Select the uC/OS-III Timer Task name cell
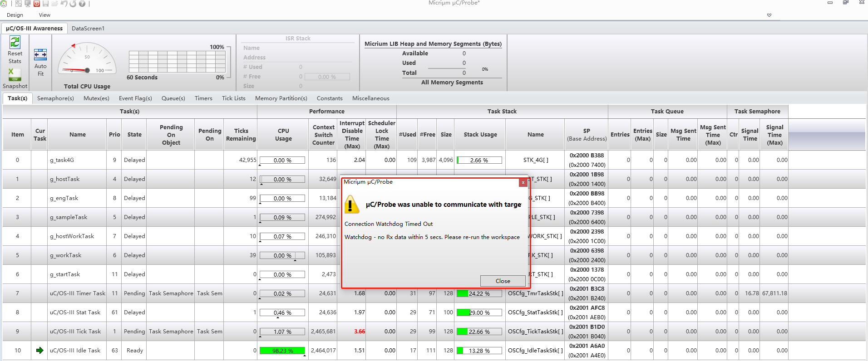This screenshot has height=361, width=868. (x=77, y=293)
